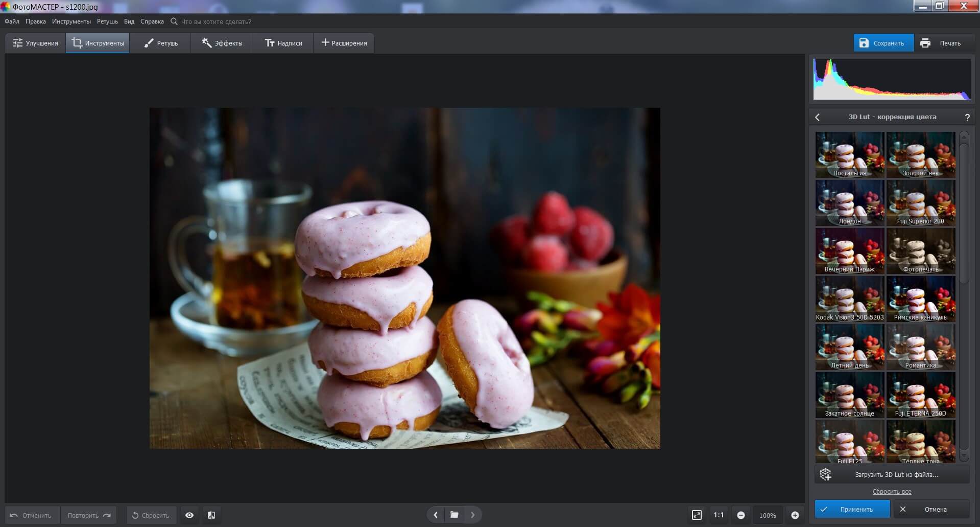The height and width of the screenshot is (527, 980).
Task: Collapse the 3D Lut panel with back chevron
Action: (x=817, y=117)
